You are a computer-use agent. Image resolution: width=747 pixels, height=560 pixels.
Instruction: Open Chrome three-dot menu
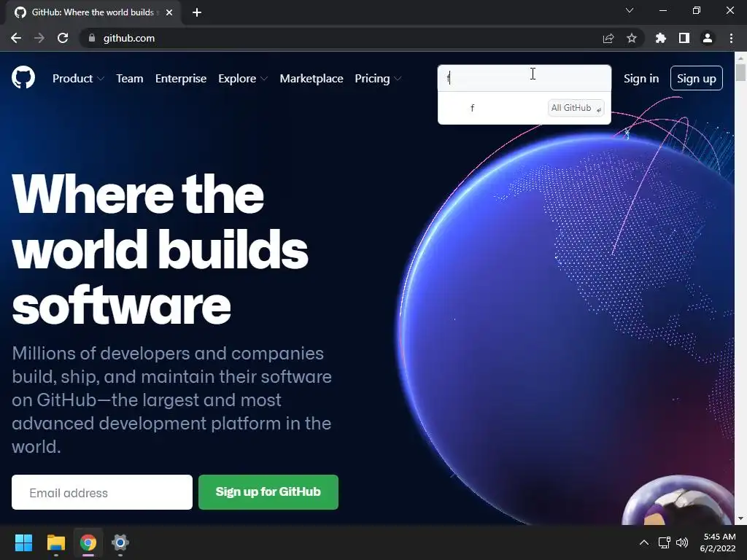(x=731, y=38)
